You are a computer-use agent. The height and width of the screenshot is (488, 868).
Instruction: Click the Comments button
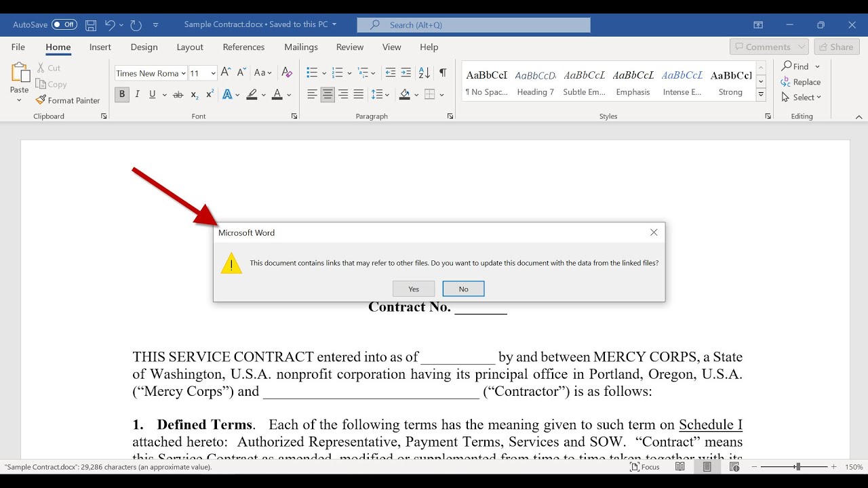tap(769, 47)
